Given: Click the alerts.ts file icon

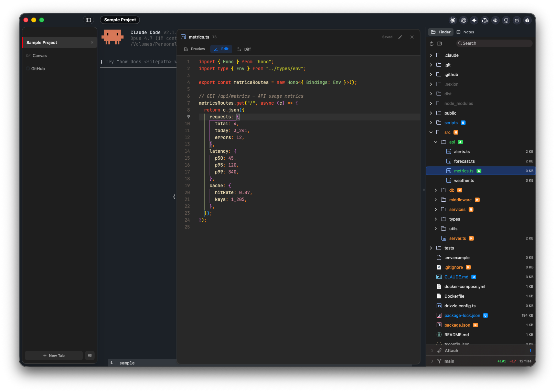Looking at the screenshot, I should pyautogui.click(x=449, y=152).
